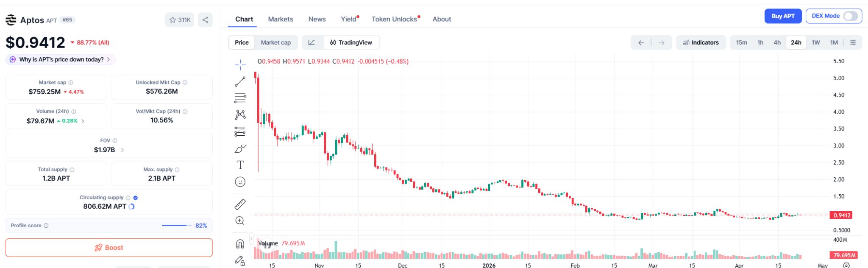Open Volume (24h) details chevron
This screenshot has height=268, width=868.
coord(83,120)
